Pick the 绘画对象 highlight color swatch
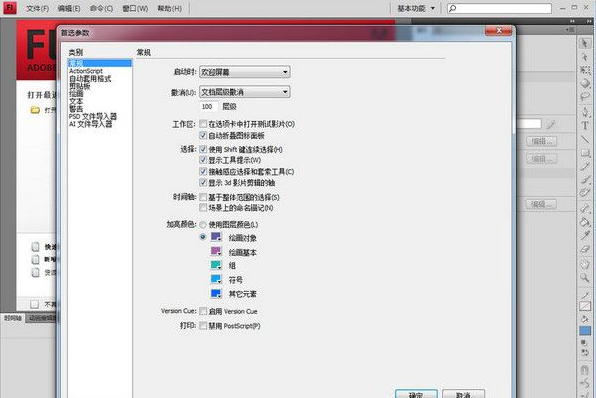Screen dimensions: 596x398 [x=216, y=237]
